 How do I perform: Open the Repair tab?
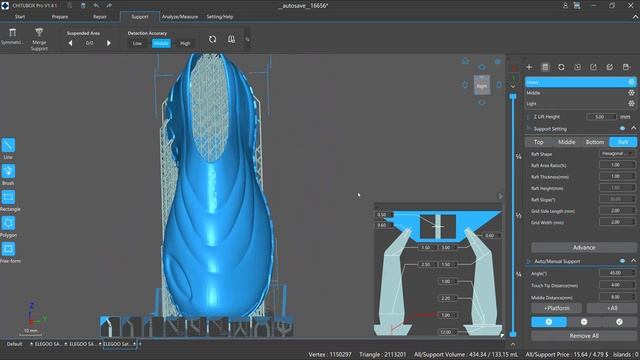point(100,17)
